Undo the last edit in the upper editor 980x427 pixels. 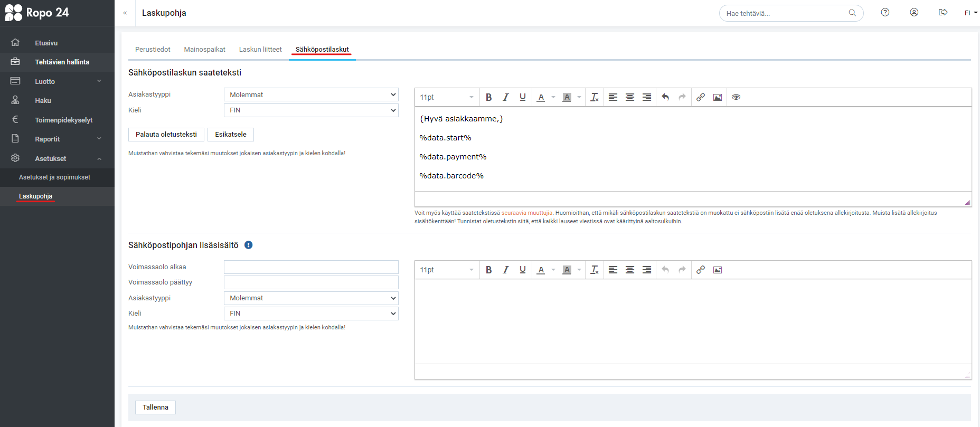click(665, 97)
